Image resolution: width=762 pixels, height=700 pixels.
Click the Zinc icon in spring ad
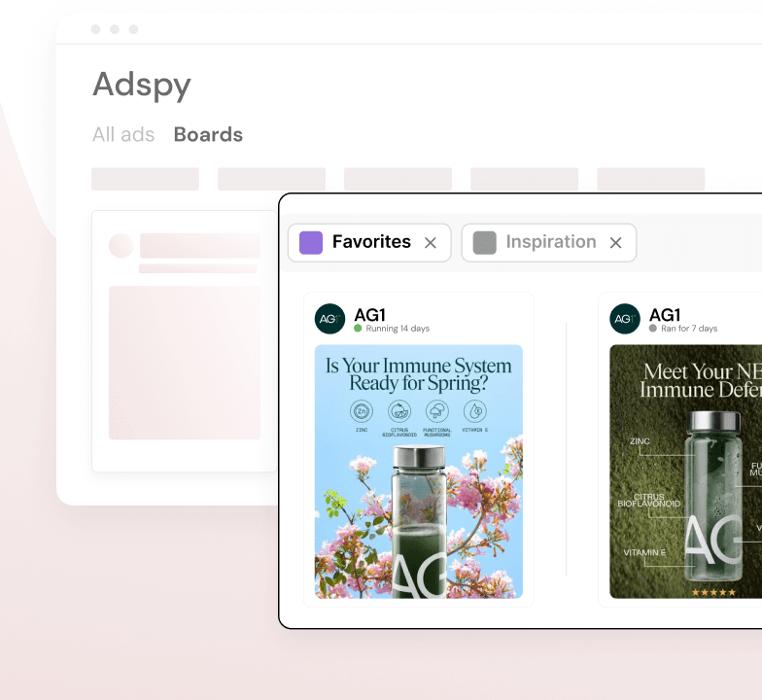(x=362, y=411)
